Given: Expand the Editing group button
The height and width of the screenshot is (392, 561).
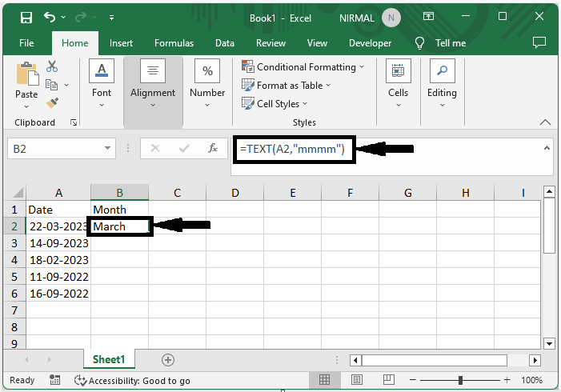Looking at the screenshot, I should point(443,84).
